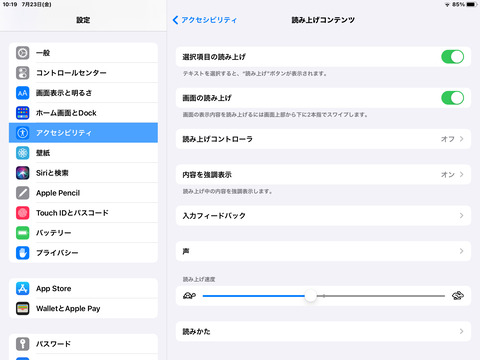Tap the バッテリー green icon
480x360 pixels.
tap(23, 233)
